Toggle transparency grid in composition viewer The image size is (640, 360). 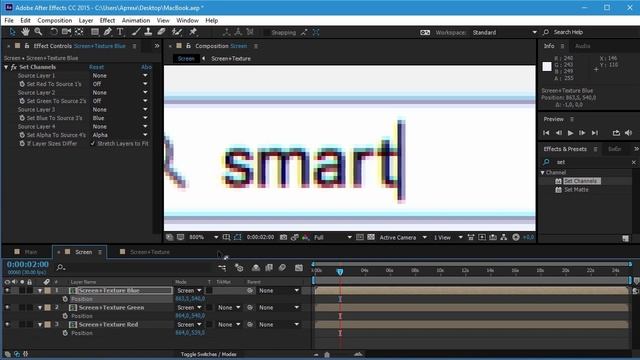371,237
